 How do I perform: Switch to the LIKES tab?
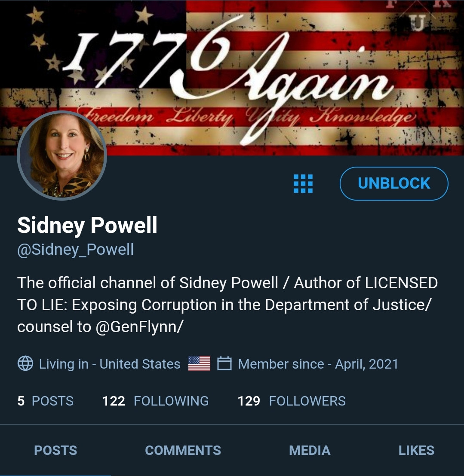[416, 450]
